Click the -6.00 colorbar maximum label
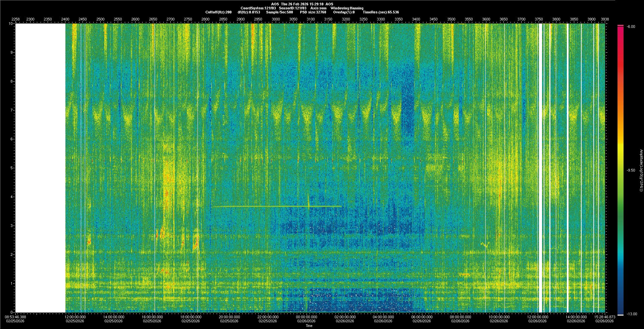644x329 pixels. 631,27
